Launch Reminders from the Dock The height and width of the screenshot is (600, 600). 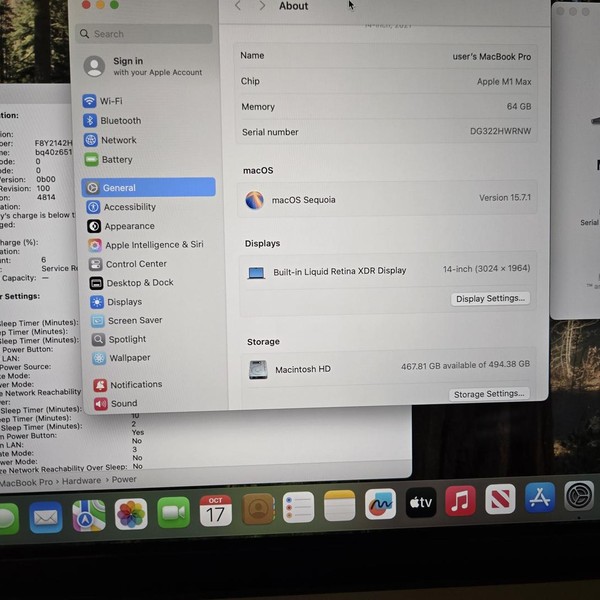pos(298,507)
